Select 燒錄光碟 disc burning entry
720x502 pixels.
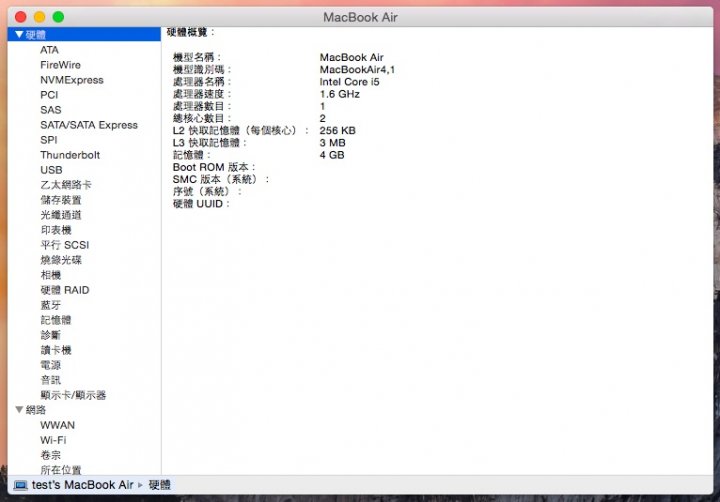(61, 260)
